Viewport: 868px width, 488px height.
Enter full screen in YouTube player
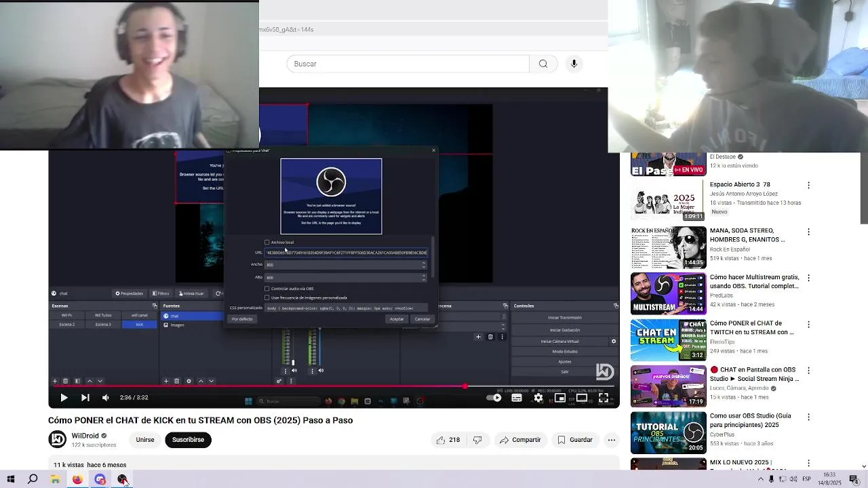click(x=604, y=398)
